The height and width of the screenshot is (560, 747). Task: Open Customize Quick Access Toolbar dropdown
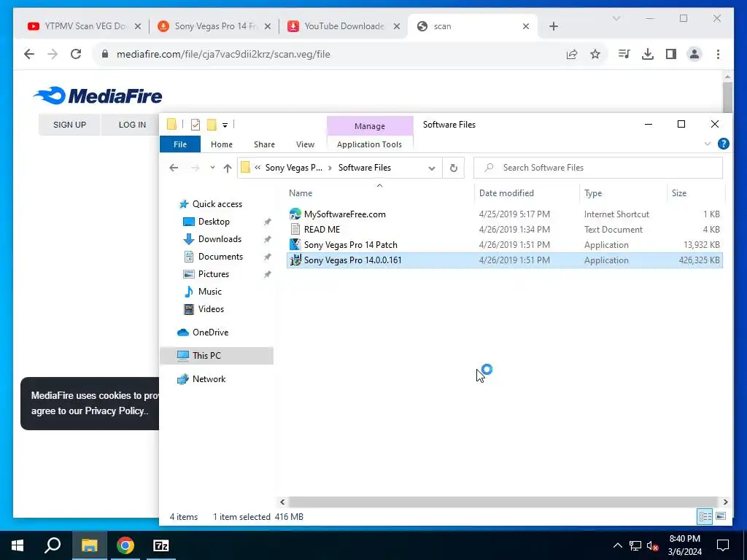pos(225,125)
